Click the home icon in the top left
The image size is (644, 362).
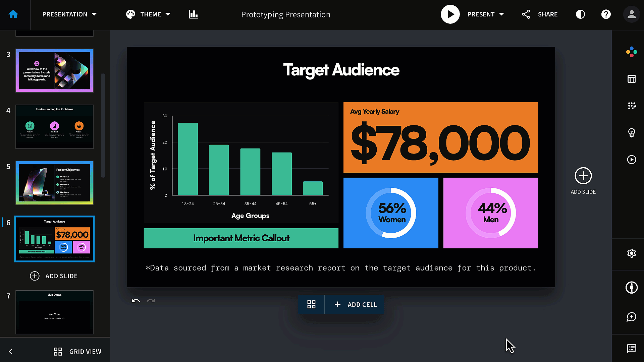(x=13, y=14)
